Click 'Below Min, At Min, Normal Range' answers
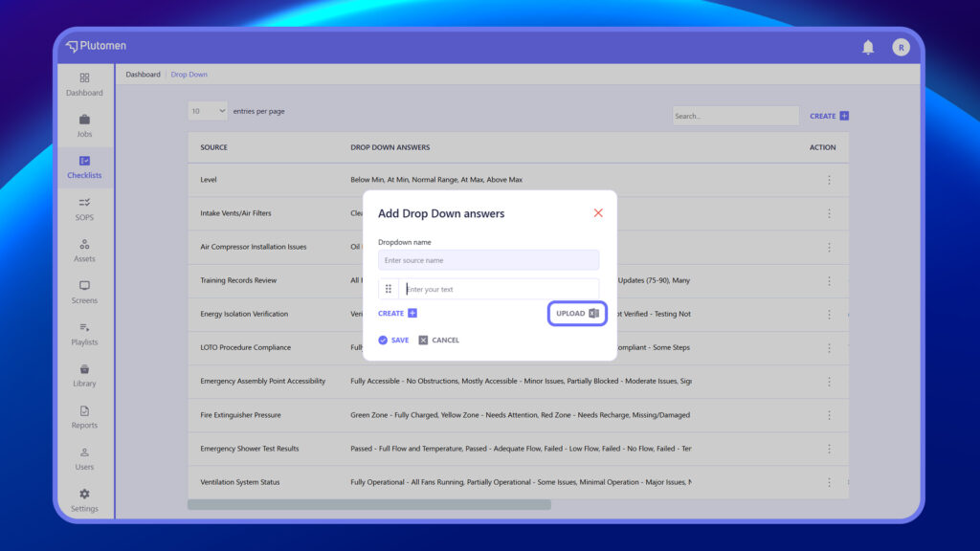The image size is (980, 551). [436, 179]
